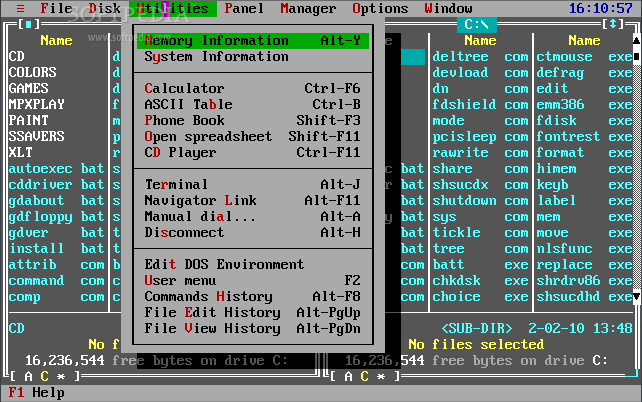The image size is (642, 402).
Task: Open the Manager menu
Action: click(308, 8)
